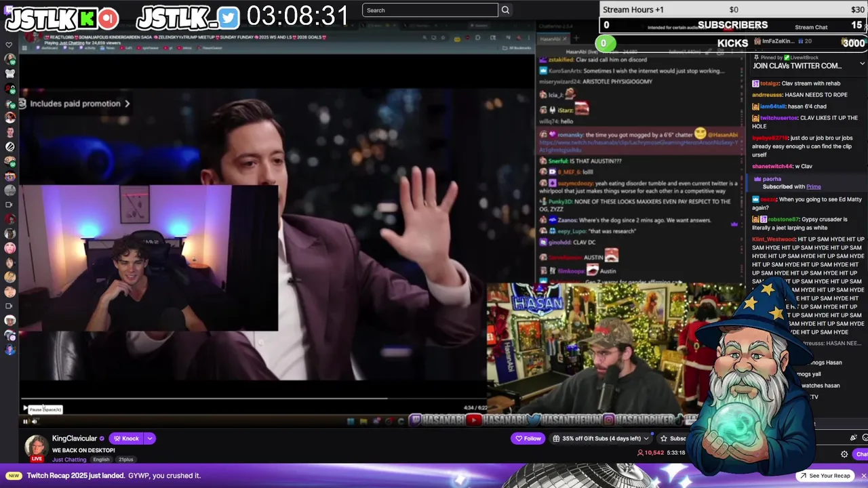Dismiss the Twitch Recap banner

[x=862, y=476]
